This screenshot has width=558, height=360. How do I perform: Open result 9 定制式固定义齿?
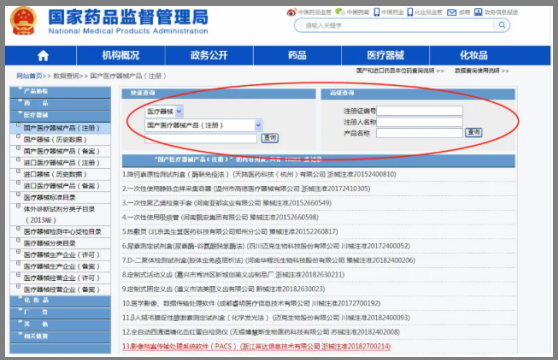pos(224,289)
